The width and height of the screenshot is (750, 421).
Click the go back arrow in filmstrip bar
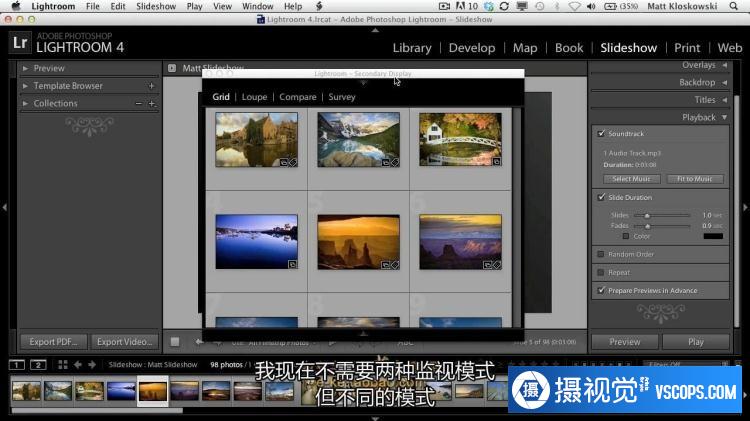[x=78, y=365]
